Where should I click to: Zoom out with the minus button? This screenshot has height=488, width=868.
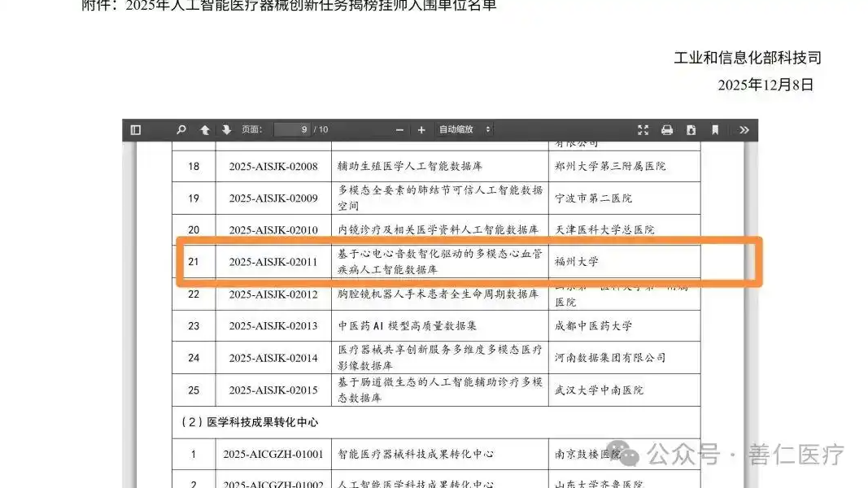[399, 130]
